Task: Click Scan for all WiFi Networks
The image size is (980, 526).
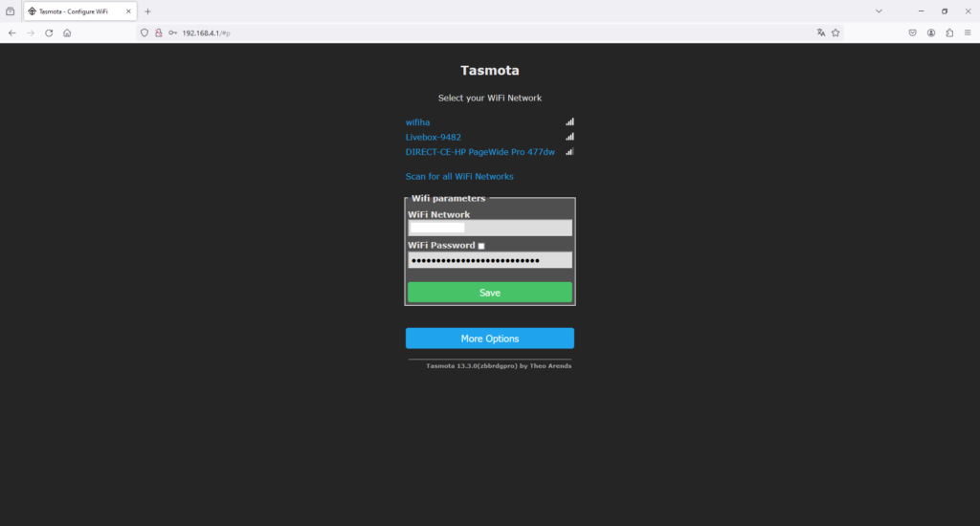Action: (x=459, y=177)
